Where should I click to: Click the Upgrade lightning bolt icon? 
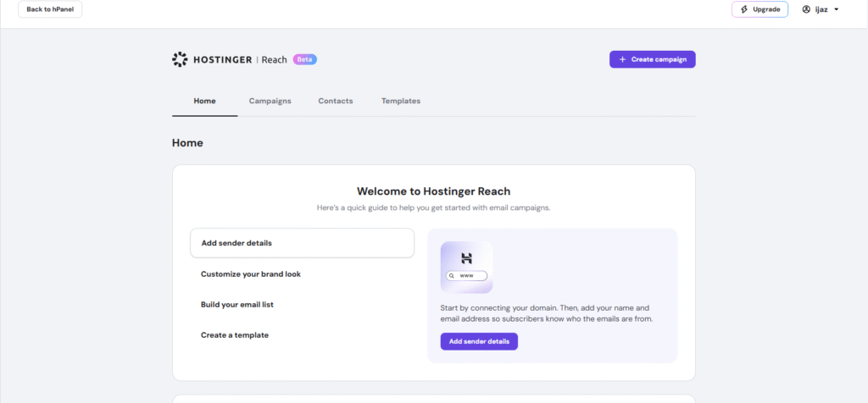pyautogui.click(x=744, y=9)
